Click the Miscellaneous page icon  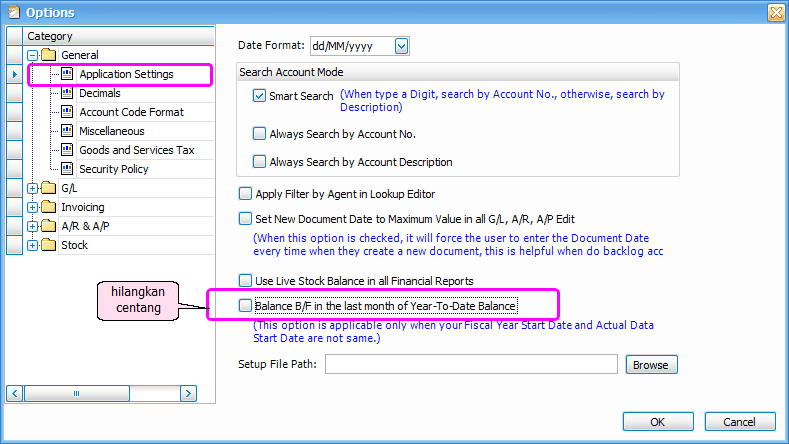(x=67, y=131)
